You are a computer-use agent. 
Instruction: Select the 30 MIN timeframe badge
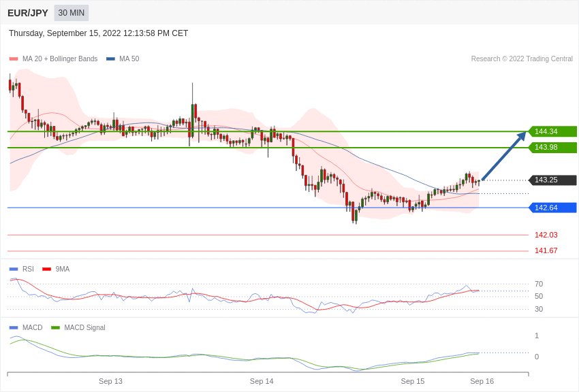[x=72, y=13]
